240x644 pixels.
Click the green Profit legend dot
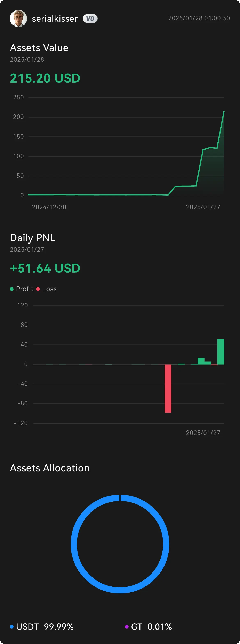11,289
